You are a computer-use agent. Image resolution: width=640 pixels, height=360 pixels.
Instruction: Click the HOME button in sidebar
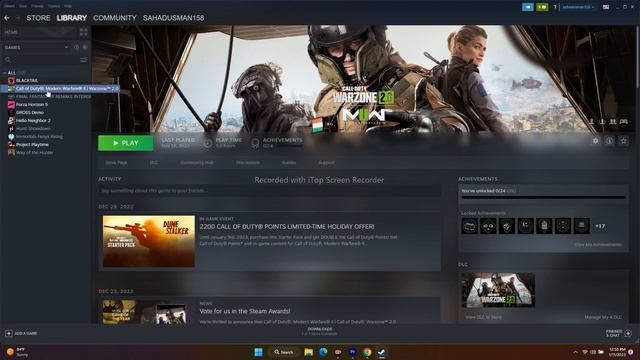40,32
